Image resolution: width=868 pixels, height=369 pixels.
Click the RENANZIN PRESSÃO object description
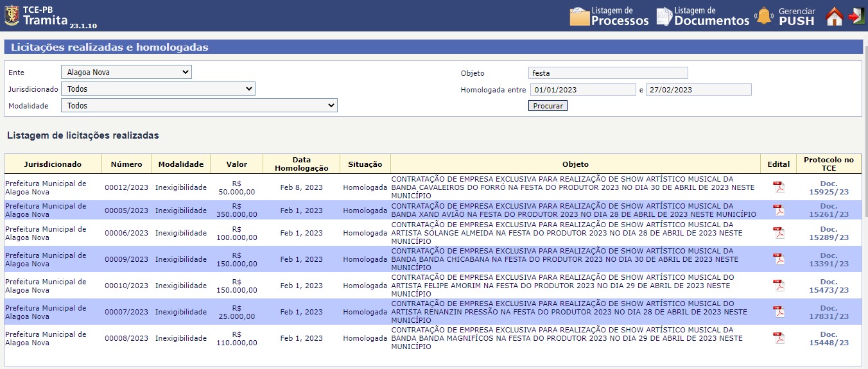pyautogui.click(x=569, y=312)
